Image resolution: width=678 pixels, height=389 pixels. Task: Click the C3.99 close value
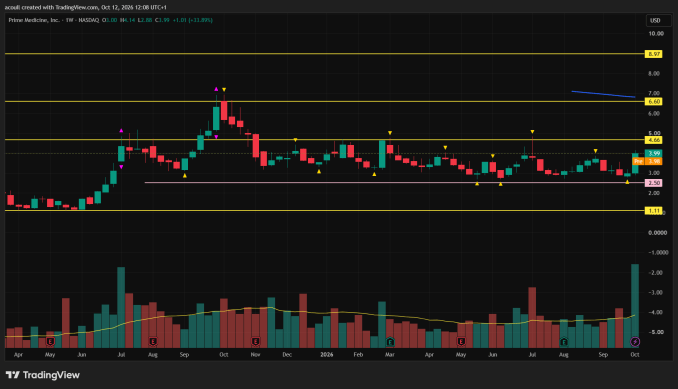click(163, 20)
